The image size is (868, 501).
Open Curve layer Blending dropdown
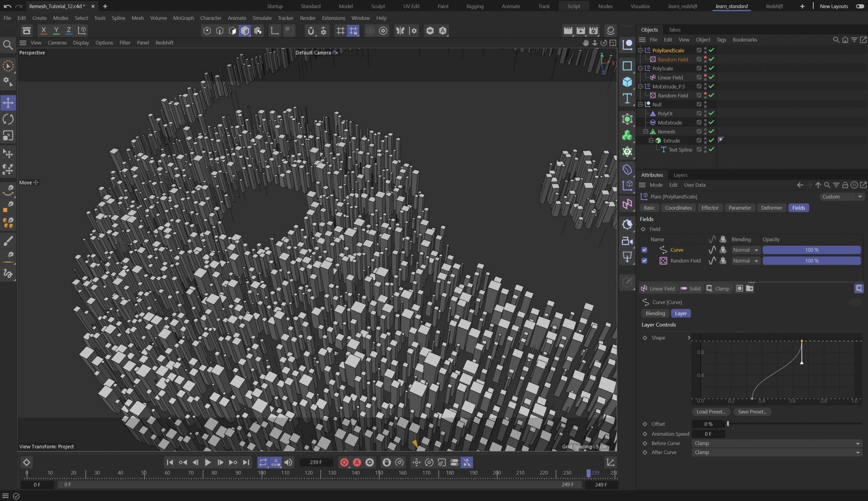[x=746, y=250]
